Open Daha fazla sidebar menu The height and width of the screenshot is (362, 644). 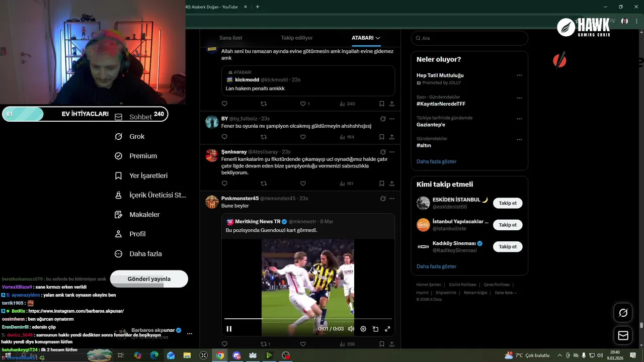point(138,254)
